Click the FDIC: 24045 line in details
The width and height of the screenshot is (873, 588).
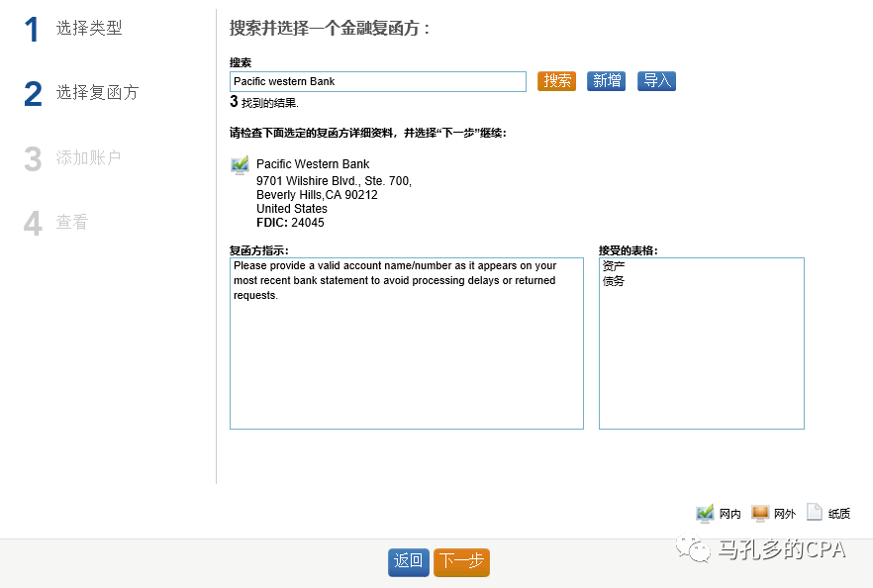(290, 223)
